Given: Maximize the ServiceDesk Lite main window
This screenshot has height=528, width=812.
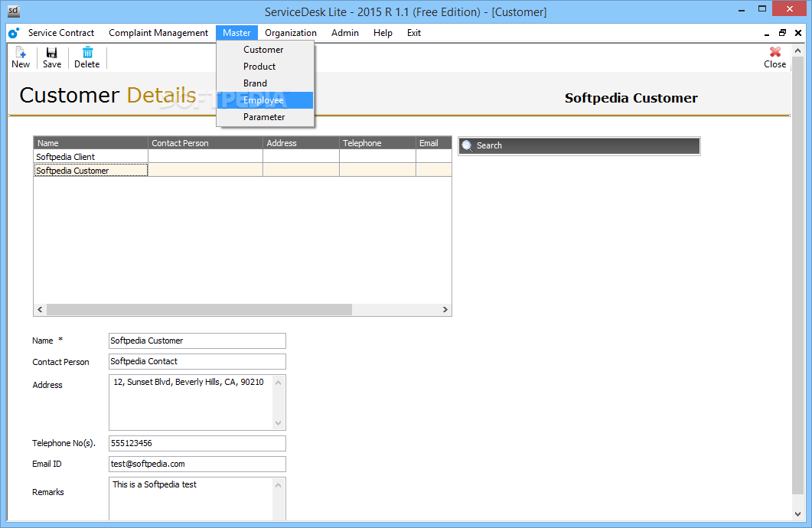Looking at the screenshot, I should tap(762, 9).
